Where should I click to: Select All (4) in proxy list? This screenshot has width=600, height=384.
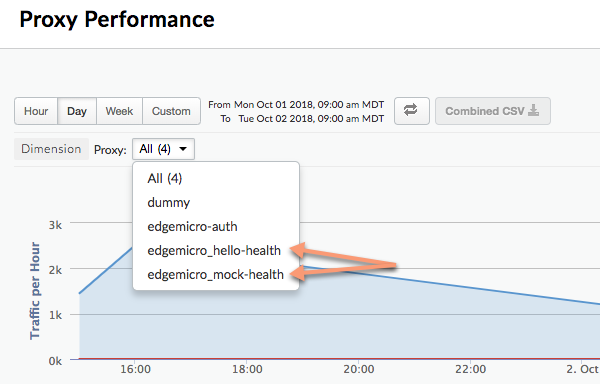click(165, 178)
